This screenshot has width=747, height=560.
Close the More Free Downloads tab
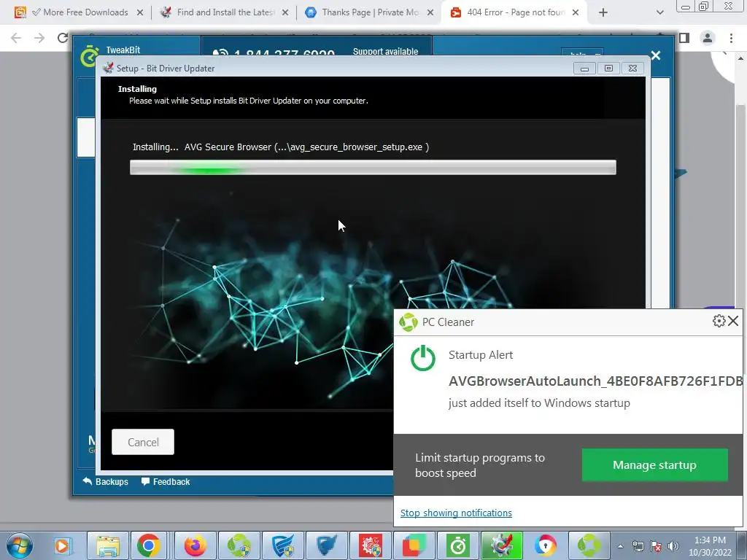pos(140,12)
